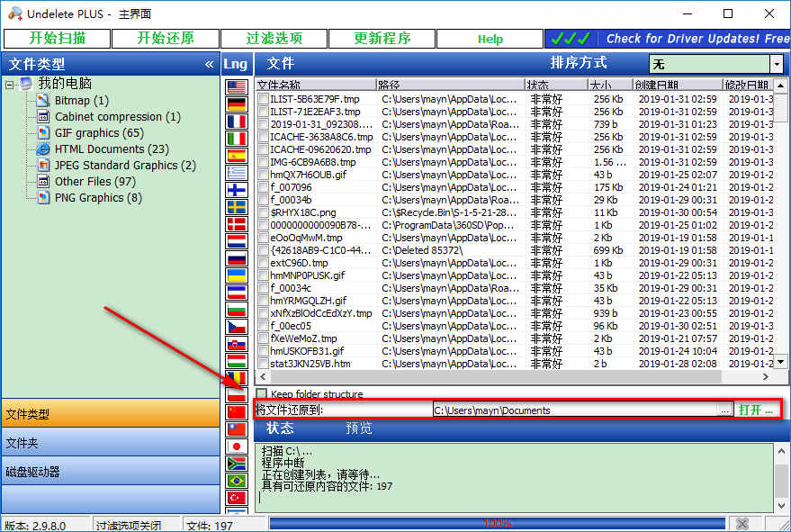Check the box for ILIST-5B63E79F.tmp
The width and height of the screenshot is (791, 532).
pyautogui.click(x=263, y=99)
